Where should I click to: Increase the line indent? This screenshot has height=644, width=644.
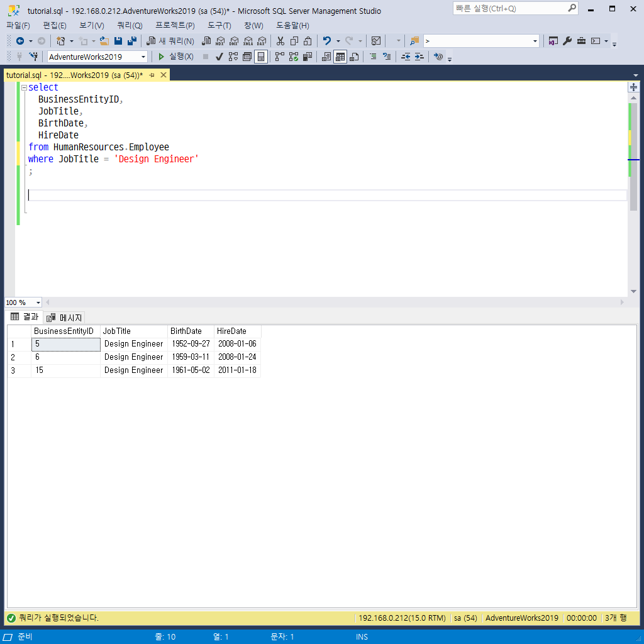[419, 57]
